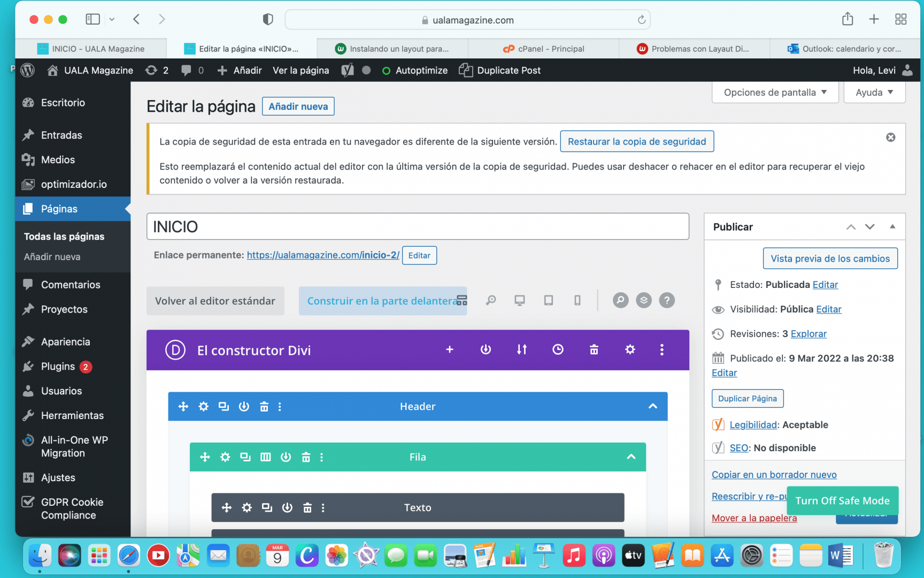Select phone preview view icon
Viewport: 924px width, 578px height.
(577, 300)
